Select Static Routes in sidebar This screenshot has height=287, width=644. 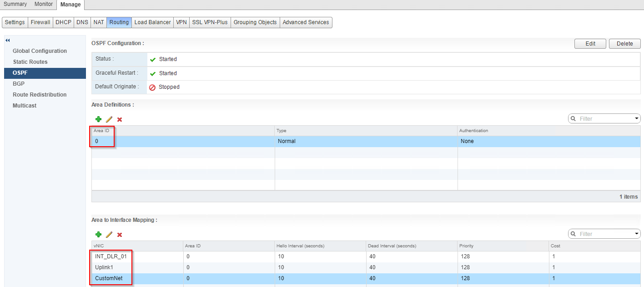[x=30, y=62]
